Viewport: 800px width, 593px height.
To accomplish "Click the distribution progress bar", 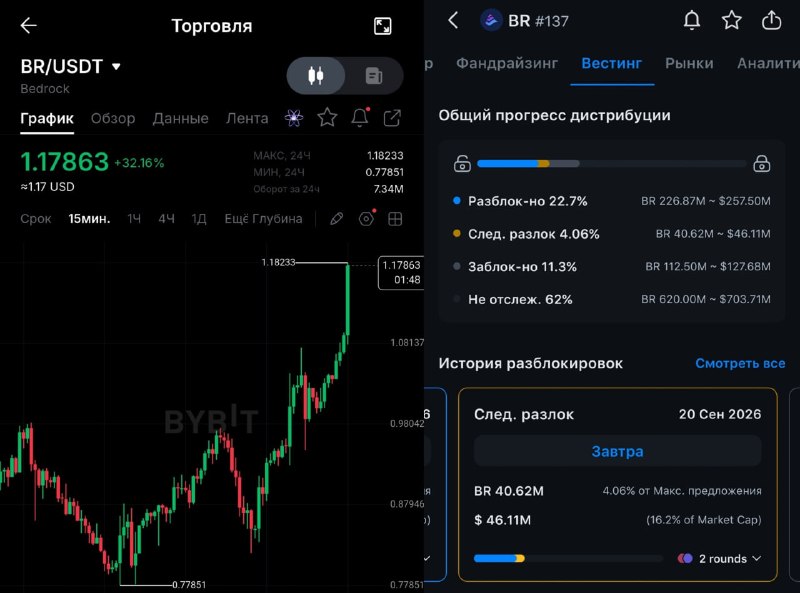I will (612, 164).
